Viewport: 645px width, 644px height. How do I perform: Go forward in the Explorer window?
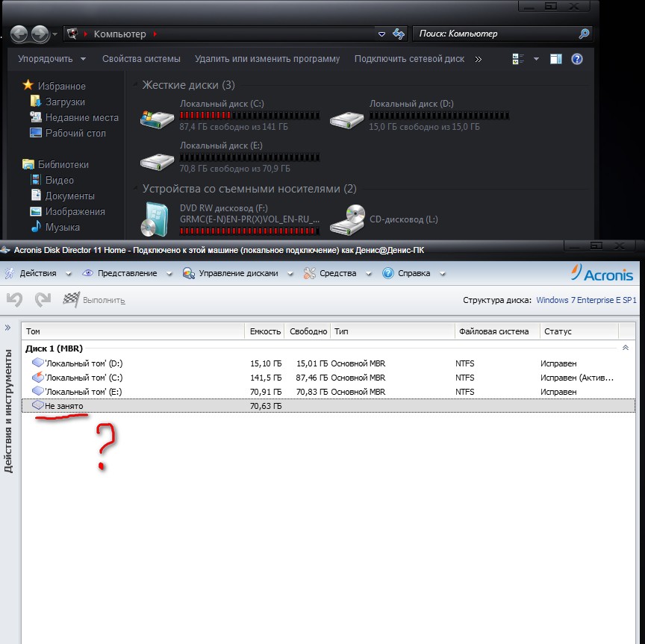40,34
